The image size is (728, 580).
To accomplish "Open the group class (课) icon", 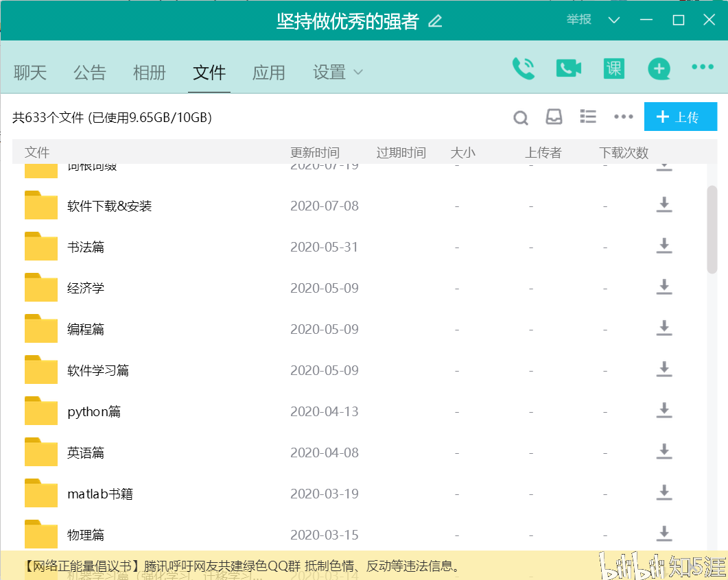I will coord(614,69).
